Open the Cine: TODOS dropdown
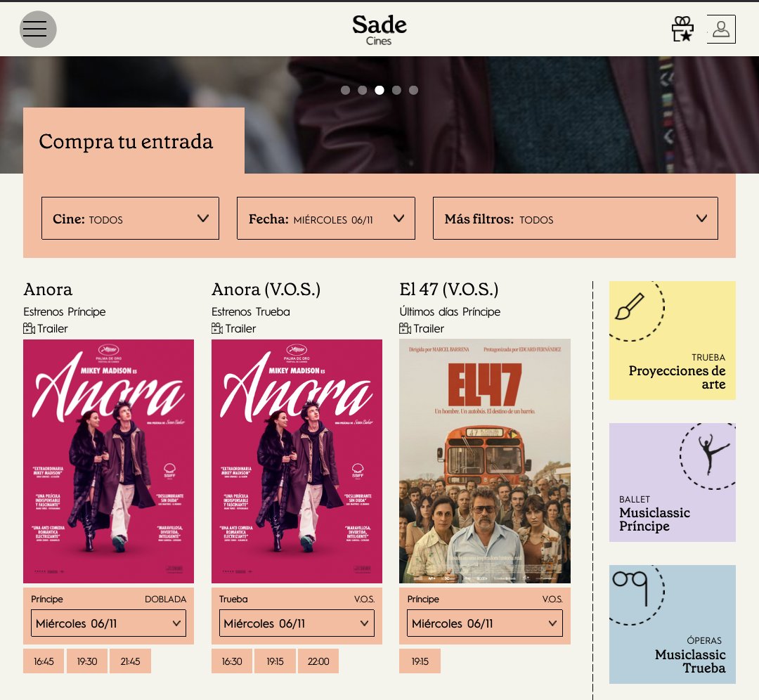 tap(130, 219)
